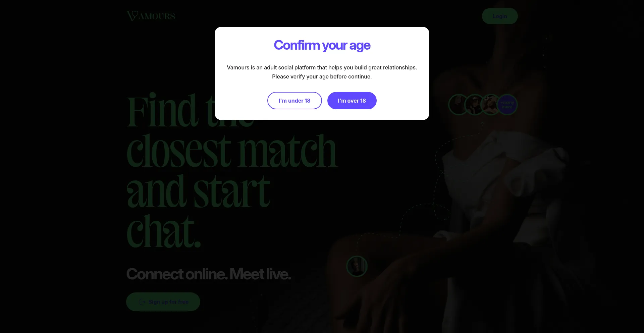Select the third profile avatar in the row
644x333 pixels.
(490, 105)
